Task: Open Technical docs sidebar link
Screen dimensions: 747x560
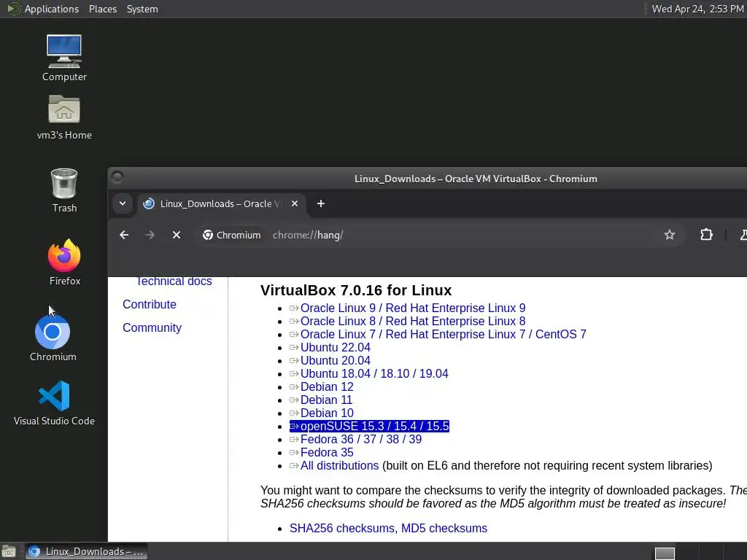Action: (x=174, y=281)
